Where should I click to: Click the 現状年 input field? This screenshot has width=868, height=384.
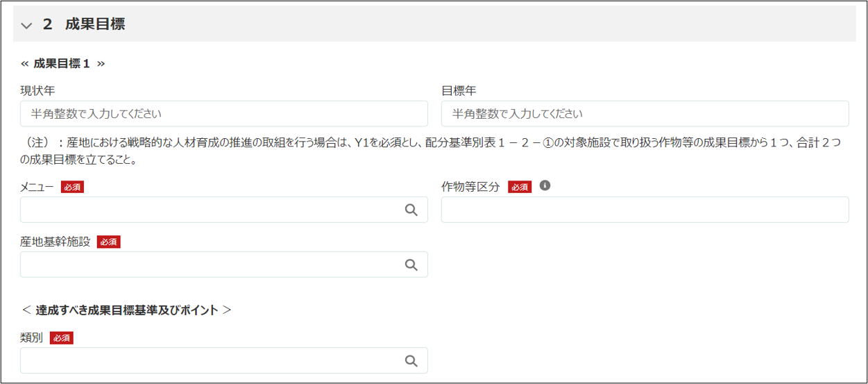pos(223,113)
